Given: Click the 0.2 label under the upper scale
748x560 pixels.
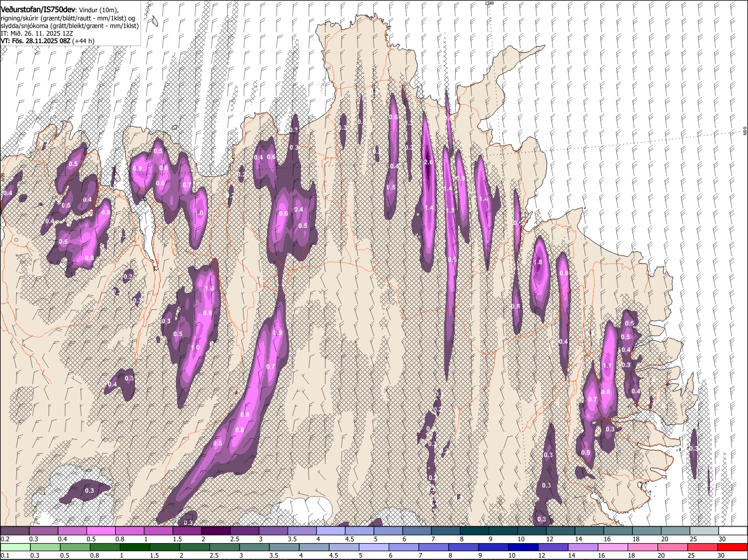Looking at the screenshot, I should (x=5, y=539).
